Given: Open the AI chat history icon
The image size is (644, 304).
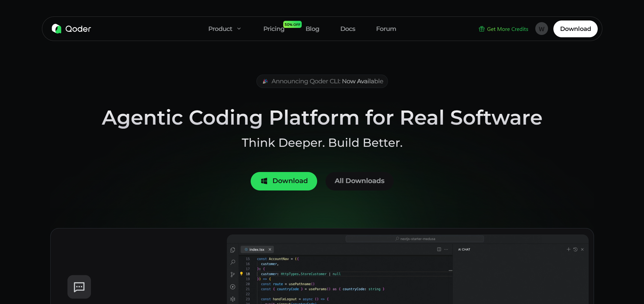Looking at the screenshot, I should pyautogui.click(x=575, y=249).
